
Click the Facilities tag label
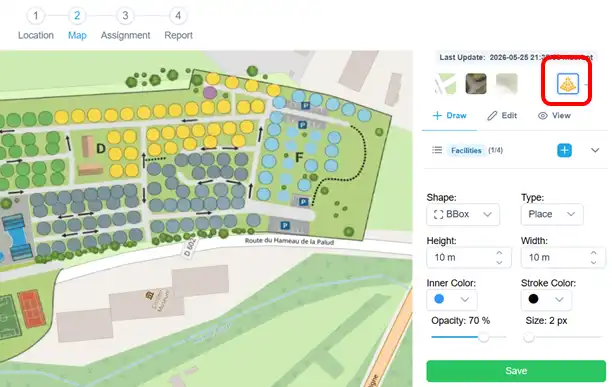click(x=466, y=150)
